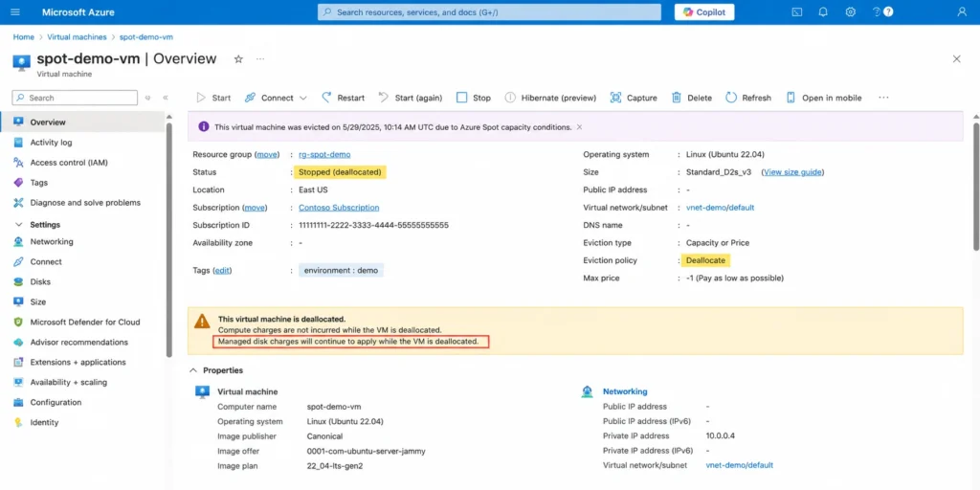Open the Azure portal hamburger menu
Image resolution: width=980 pixels, height=490 pixels.
(x=15, y=11)
